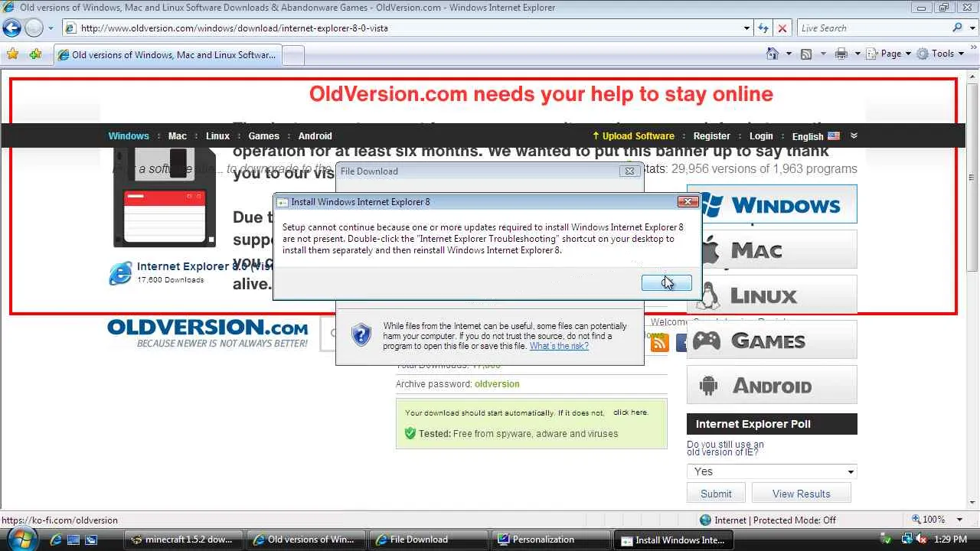
Task: Click the Login link
Action: (761, 136)
